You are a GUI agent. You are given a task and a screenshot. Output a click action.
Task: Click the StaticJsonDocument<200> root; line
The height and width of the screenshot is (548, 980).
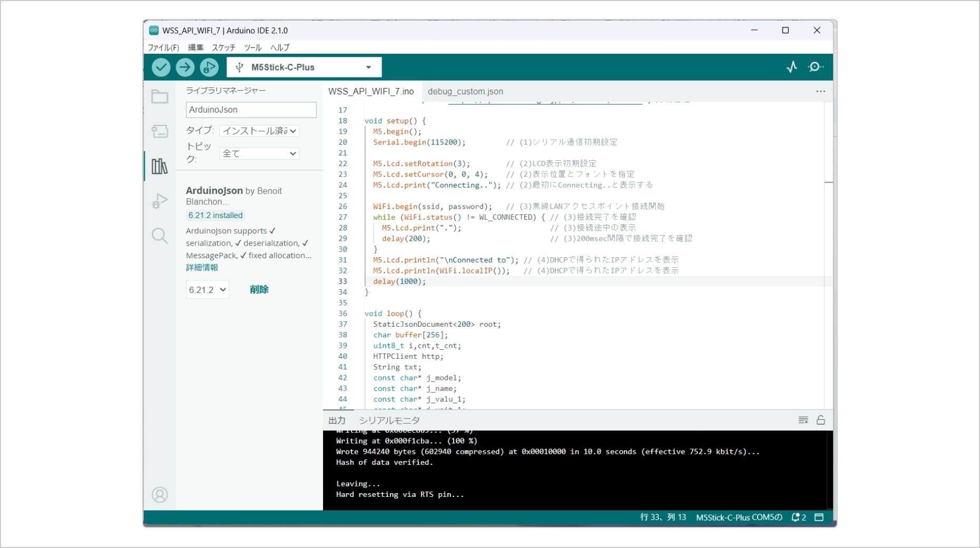pyautogui.click(x=437, y=324)
